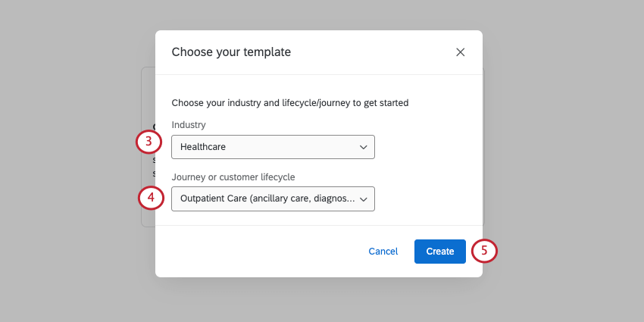Cancel the template selection
Viewport: 644px width, 322px height.
coord(383,252)
